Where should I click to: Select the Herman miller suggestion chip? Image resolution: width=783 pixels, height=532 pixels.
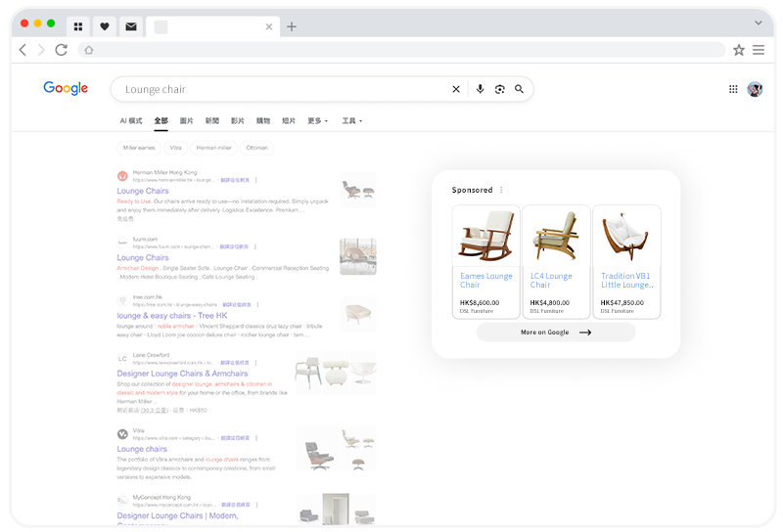[213, 148]
